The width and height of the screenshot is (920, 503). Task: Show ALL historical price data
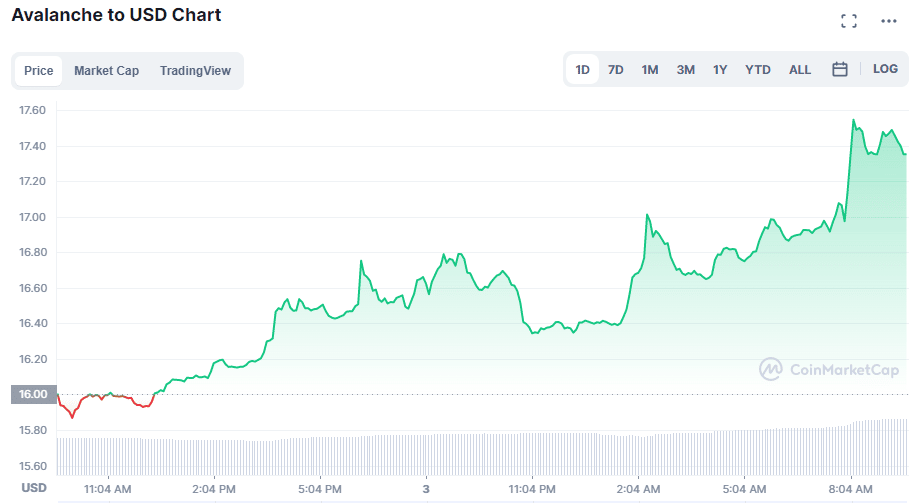pyautogui.click(x=800, y=70)
